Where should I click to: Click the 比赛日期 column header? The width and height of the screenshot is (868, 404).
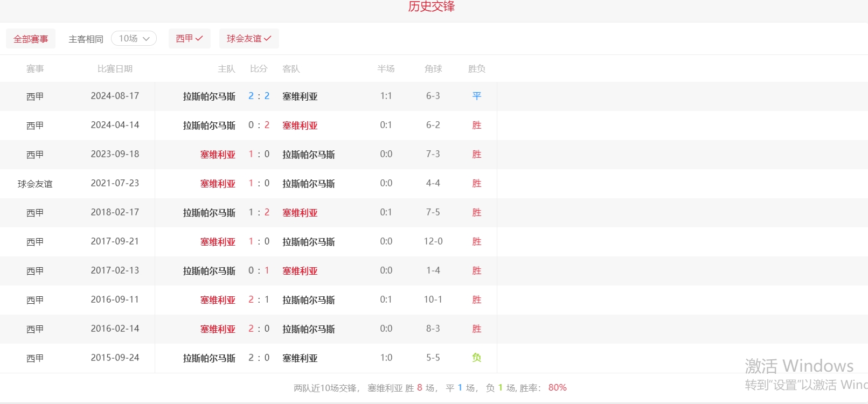pos(115,69)
